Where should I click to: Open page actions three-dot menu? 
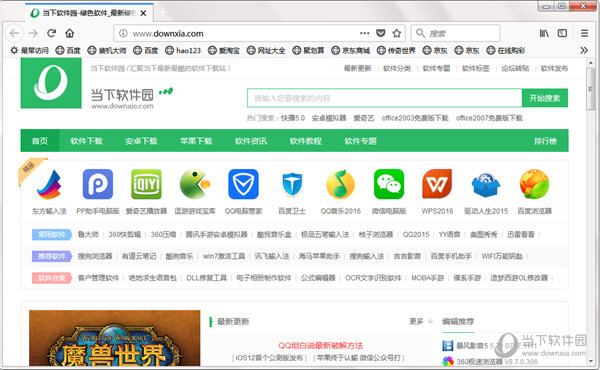365,33
